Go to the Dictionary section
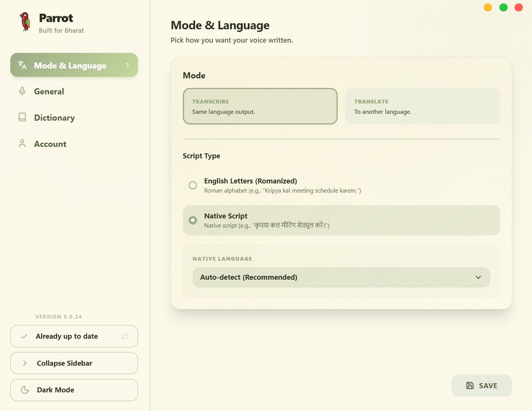 click(54, 118)
